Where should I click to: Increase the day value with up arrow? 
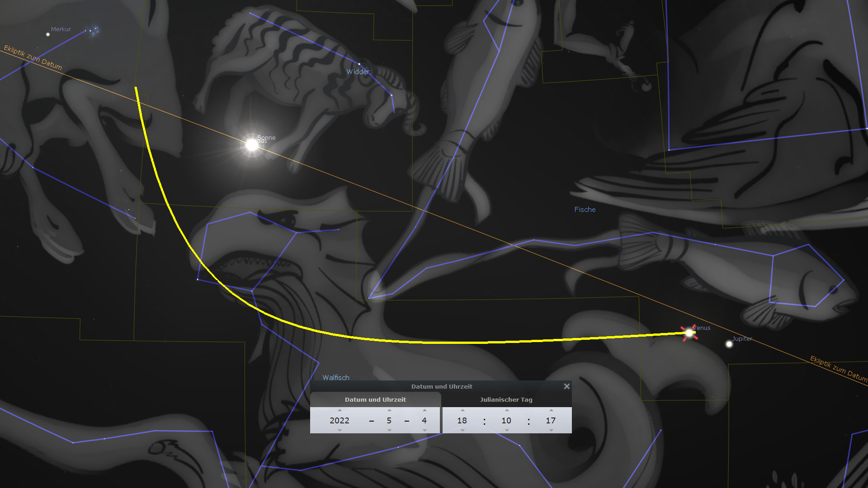pos(425,410)
